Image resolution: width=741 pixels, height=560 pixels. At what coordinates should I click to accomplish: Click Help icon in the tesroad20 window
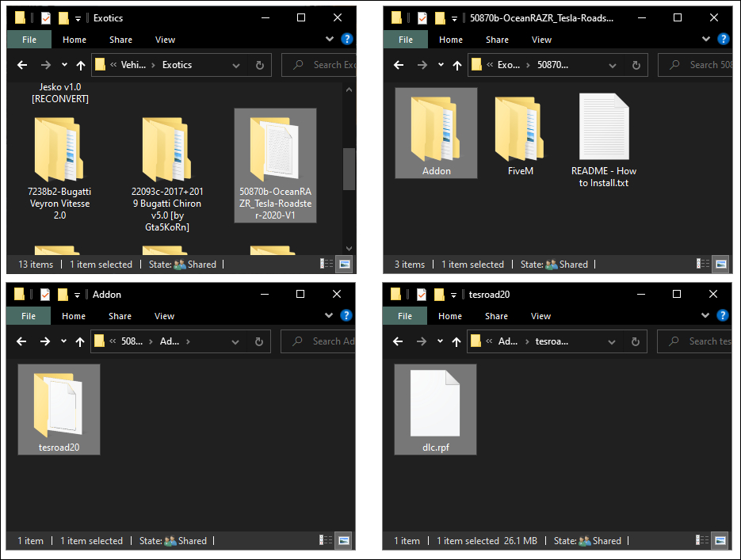(722, 315)
